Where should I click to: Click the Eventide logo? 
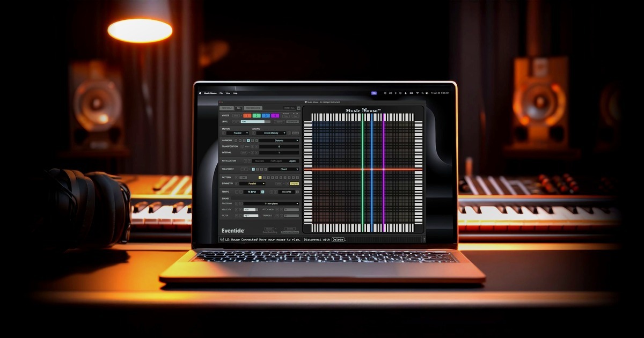pos(233,231)
